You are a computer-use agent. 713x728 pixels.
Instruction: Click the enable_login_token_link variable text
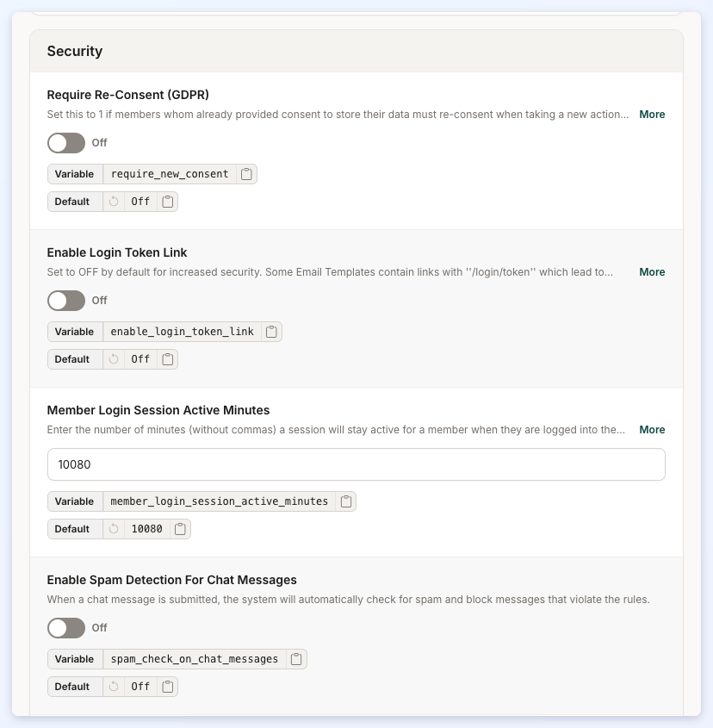pos(182,332)
